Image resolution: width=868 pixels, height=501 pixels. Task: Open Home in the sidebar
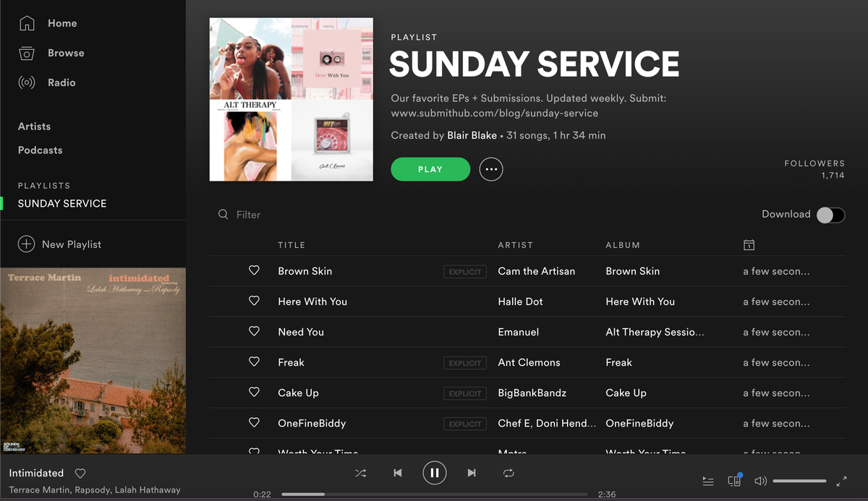[62, 23]
